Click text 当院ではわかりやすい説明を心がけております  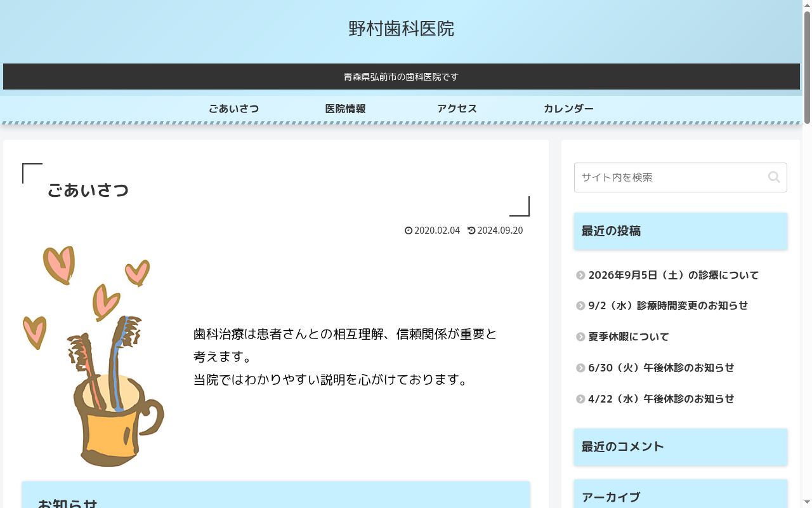[x=331, y=380]
